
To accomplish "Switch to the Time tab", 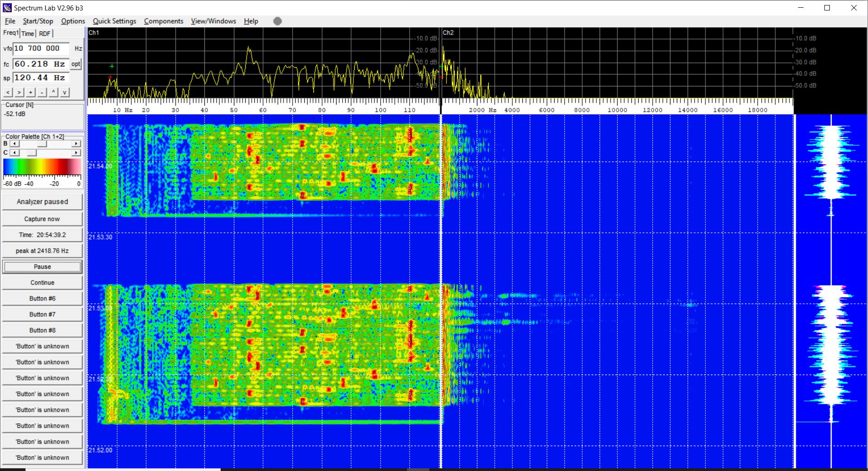I will (x=28, y=34).
